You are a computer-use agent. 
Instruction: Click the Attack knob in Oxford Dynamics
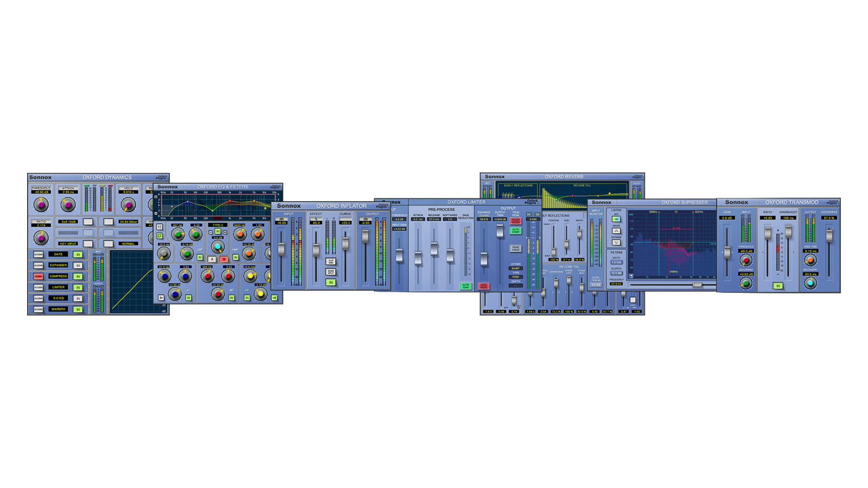click(68, 204)
